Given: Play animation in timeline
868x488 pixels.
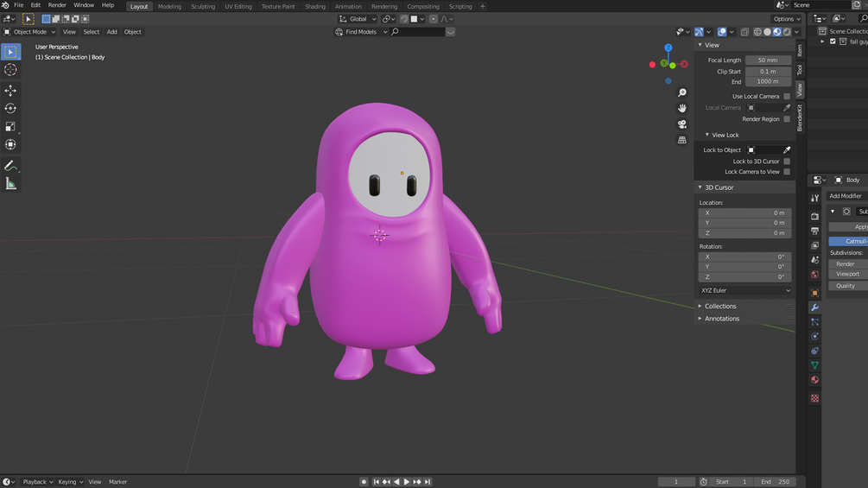Looking at the screenshot, I should point(406,482).
